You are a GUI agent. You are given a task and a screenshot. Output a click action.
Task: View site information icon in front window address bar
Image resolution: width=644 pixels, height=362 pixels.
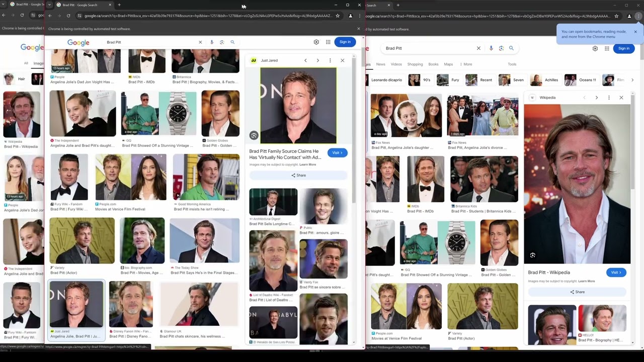click(79, 16)
